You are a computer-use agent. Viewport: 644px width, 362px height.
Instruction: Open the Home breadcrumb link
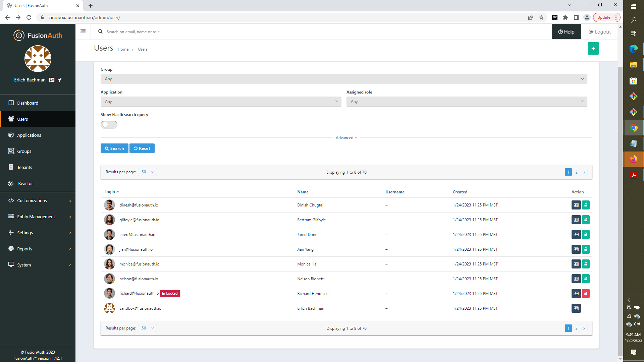pyautogui.click(x=123, y=49)
